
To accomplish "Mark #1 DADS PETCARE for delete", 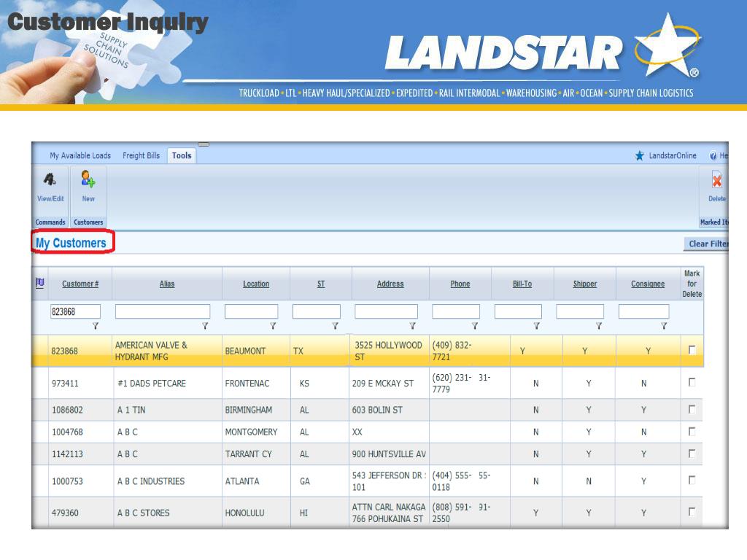I will click(x=692, y=382).
